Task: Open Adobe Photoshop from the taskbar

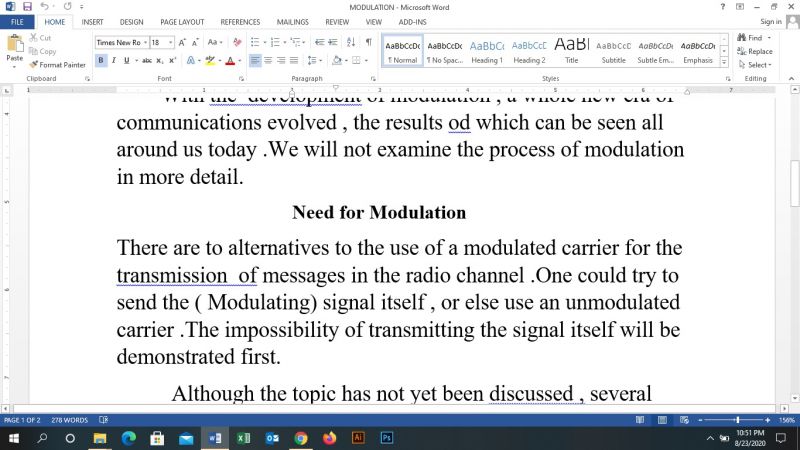Action: point(387,438)
